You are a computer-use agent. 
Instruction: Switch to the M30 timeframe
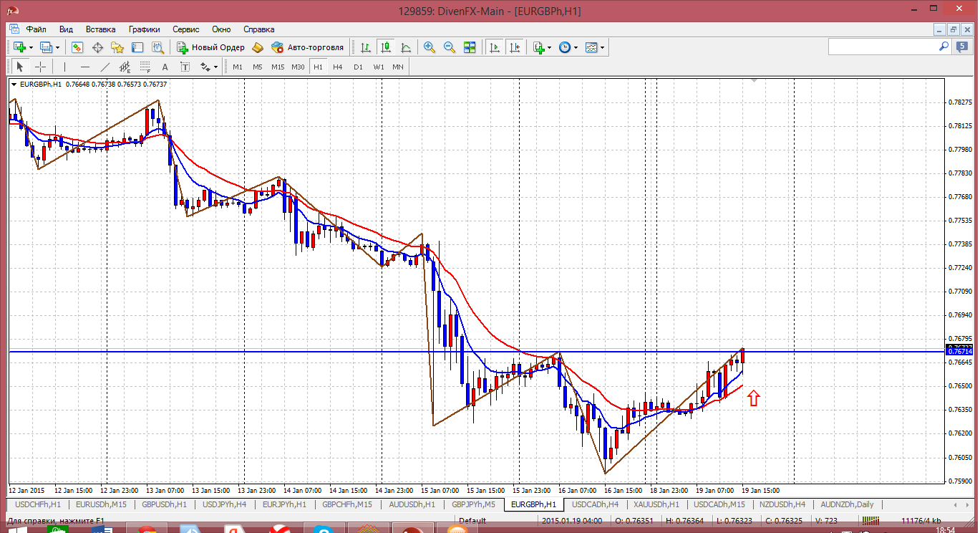[x=299, y=67]
